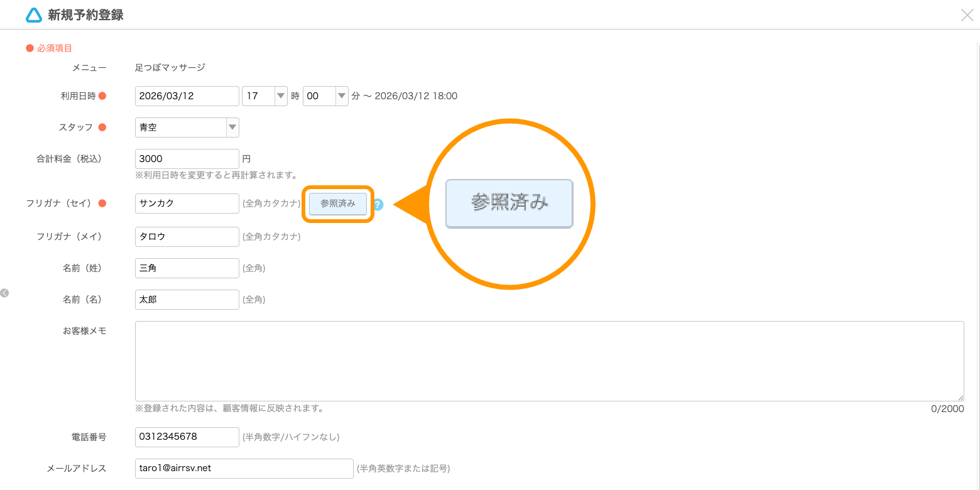Click the enlarged 参照済み button in the callout
980x490 pixels.
(509, 202)
